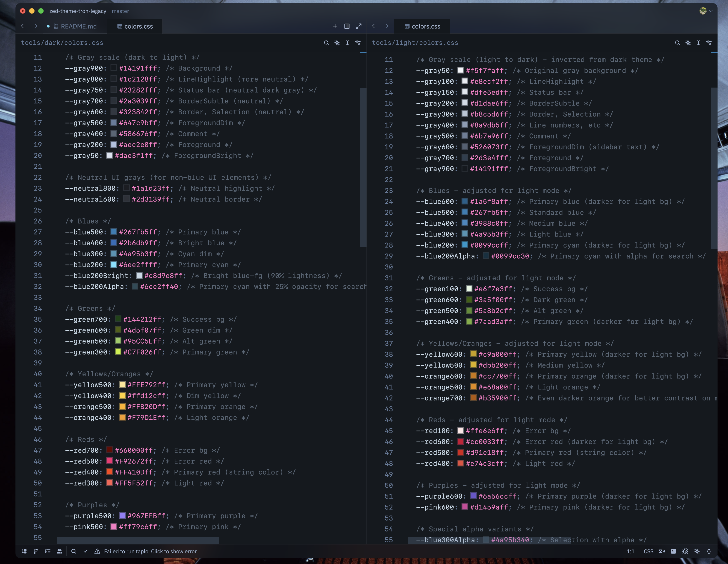This screenshot has width=728, height=564.
Task: Open editor controls in right pane
Action: click(709, 43)
